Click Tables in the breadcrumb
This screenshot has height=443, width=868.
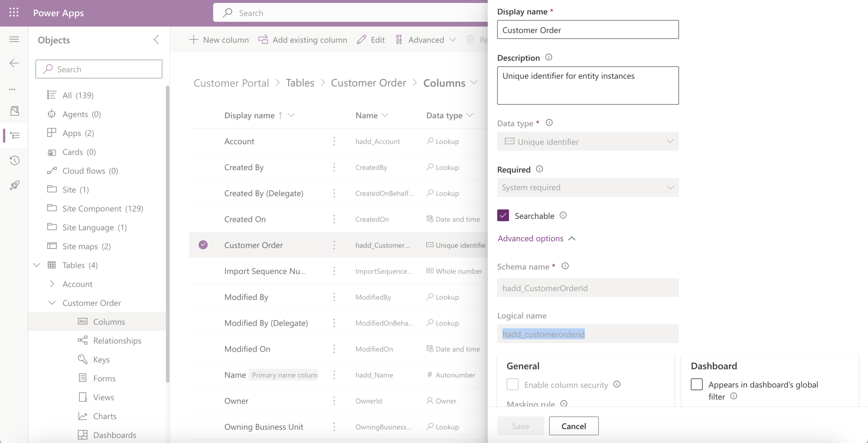pyautogui.click(x=300, y=83)
